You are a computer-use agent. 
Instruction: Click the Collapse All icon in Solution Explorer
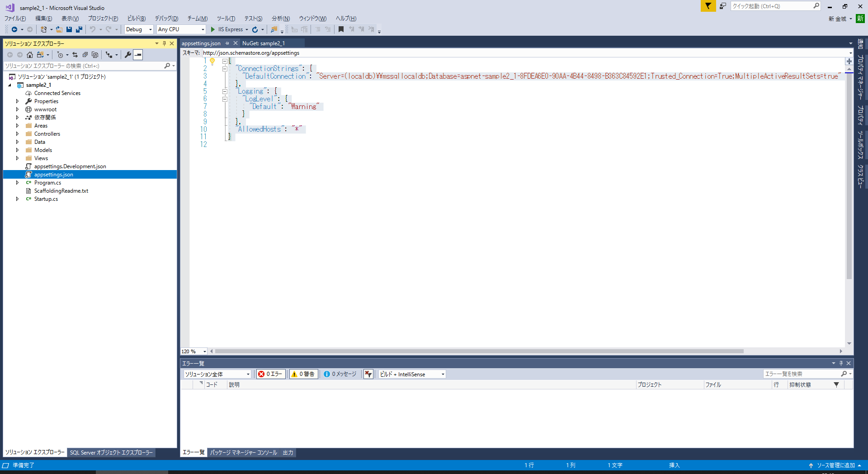[85, 55]
